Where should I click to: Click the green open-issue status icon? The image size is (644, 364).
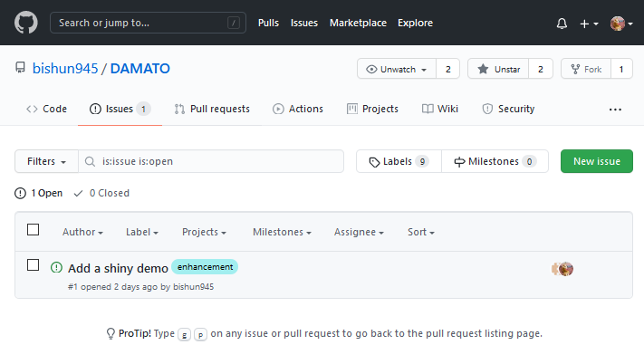(56, 267)
